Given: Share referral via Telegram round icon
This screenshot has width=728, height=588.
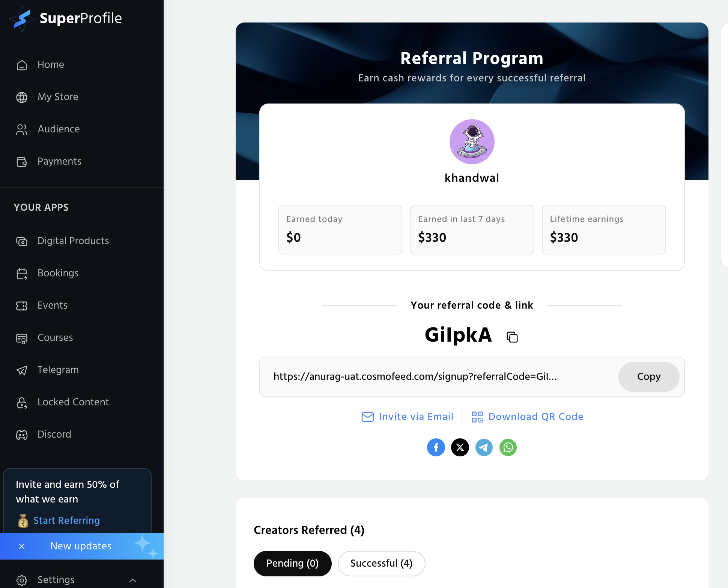Looking at the screenshot, I should click(x=484, y=447).
